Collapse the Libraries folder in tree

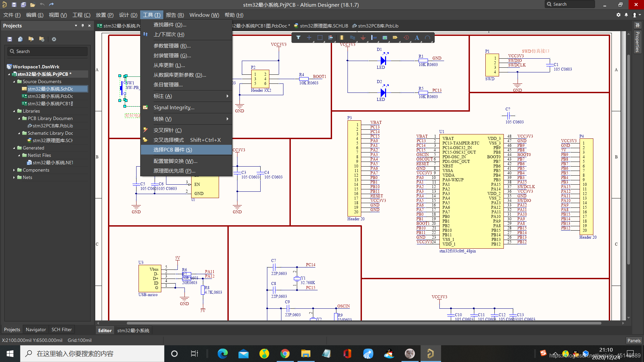[14, 111]
